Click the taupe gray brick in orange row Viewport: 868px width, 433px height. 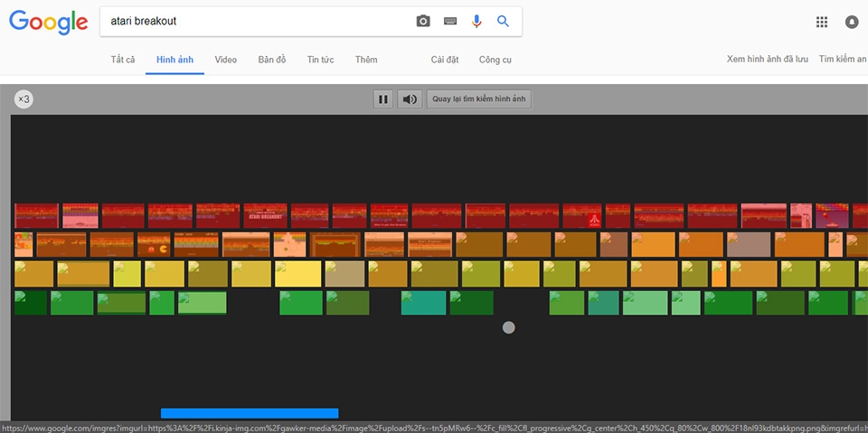coord(749,244)
